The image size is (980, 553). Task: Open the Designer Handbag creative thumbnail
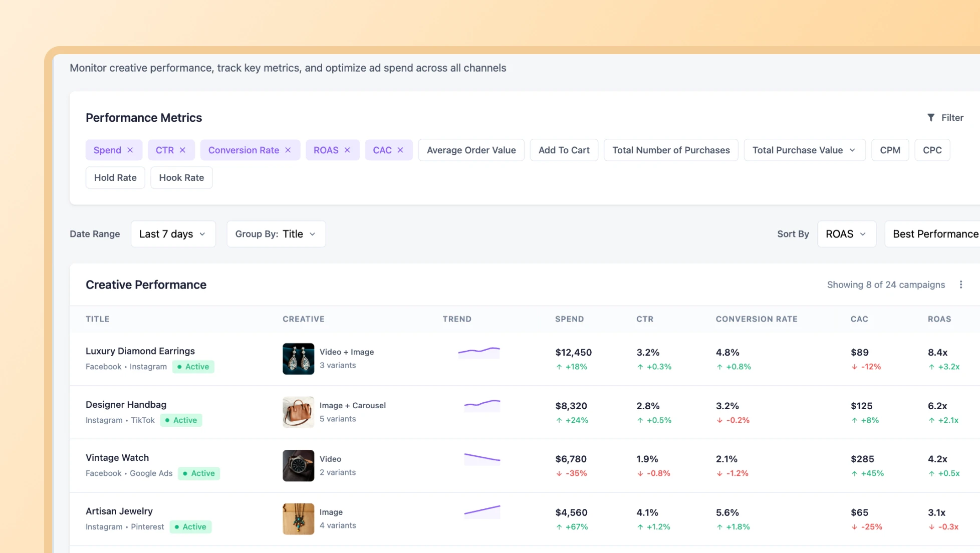tap(298, 412)
